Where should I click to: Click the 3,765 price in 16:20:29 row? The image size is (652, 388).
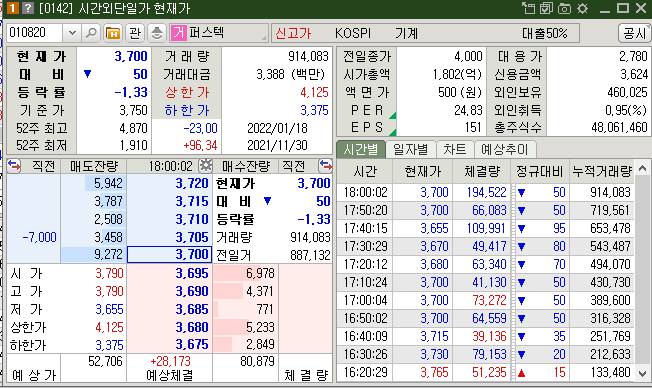(434, 372)
